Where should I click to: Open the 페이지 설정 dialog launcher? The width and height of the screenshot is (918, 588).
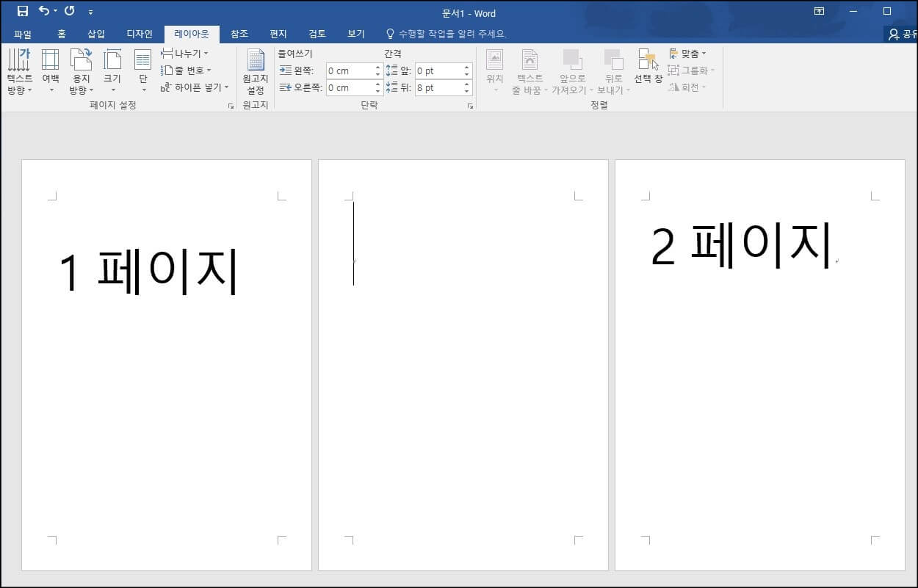(x=231, y=106)
